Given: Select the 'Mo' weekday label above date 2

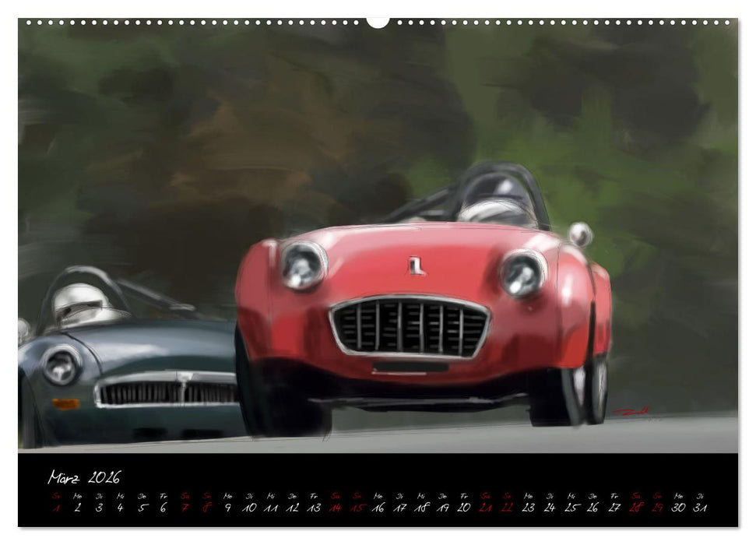Looking at the screenshot, I should [x=78, y=495].
